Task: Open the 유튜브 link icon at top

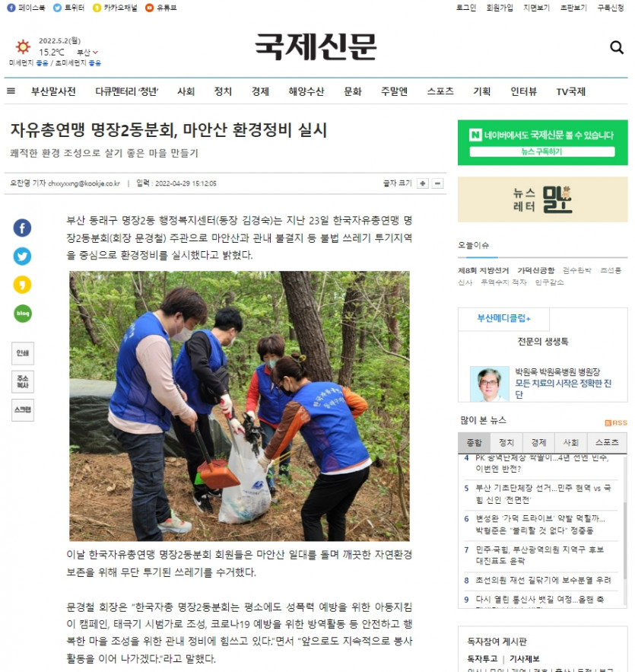Action: click(160, 8)
